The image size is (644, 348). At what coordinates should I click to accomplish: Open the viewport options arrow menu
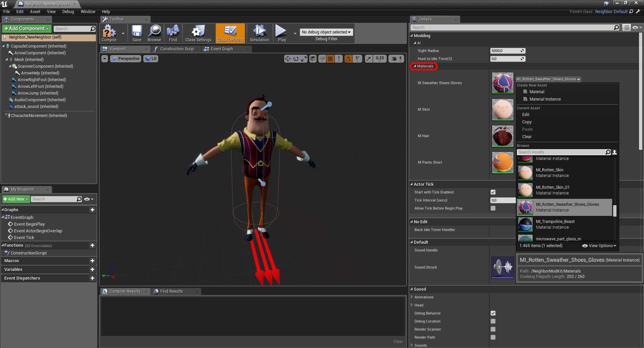pos(105,59)
